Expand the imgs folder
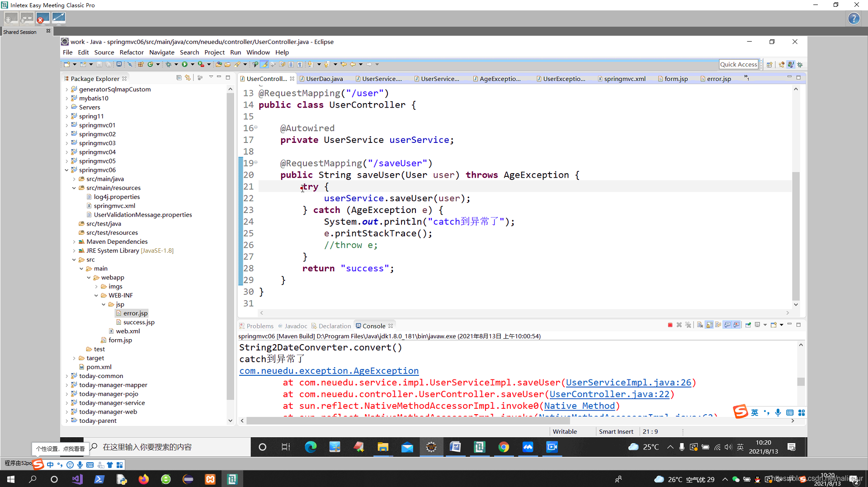This screenshot has height=487, width=868. click(x=96, y=287)
